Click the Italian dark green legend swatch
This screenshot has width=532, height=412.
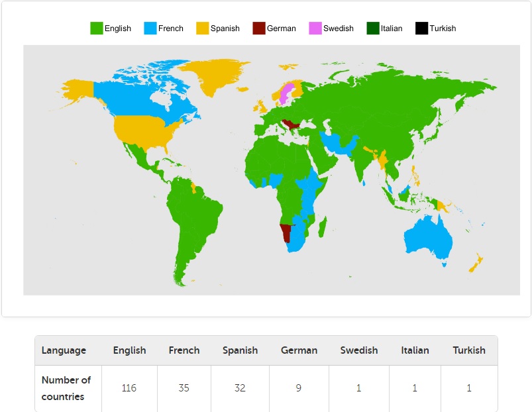pyautogui.click(x=373, y=28)
